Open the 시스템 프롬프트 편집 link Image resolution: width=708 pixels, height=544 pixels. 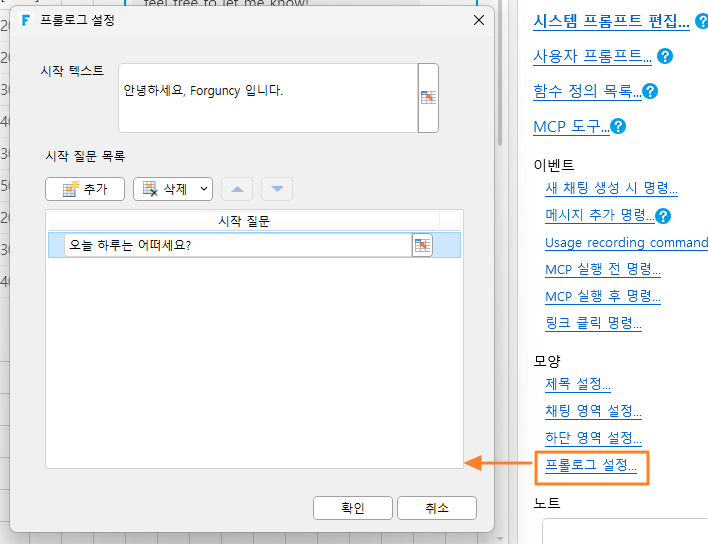coord(611,21)
